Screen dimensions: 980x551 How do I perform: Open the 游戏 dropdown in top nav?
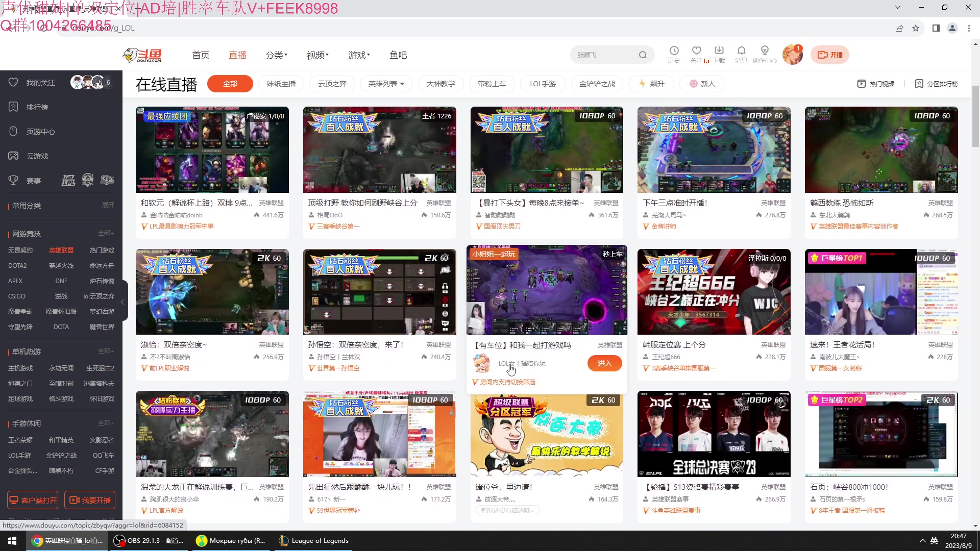click(359, 55)
